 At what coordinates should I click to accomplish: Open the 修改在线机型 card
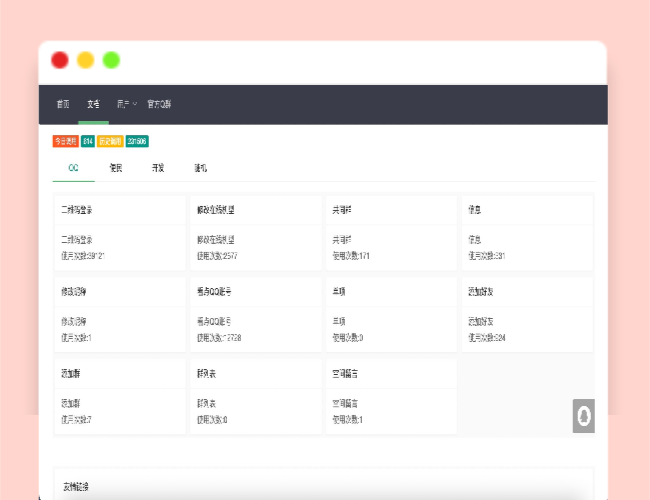tap(255, 231)
